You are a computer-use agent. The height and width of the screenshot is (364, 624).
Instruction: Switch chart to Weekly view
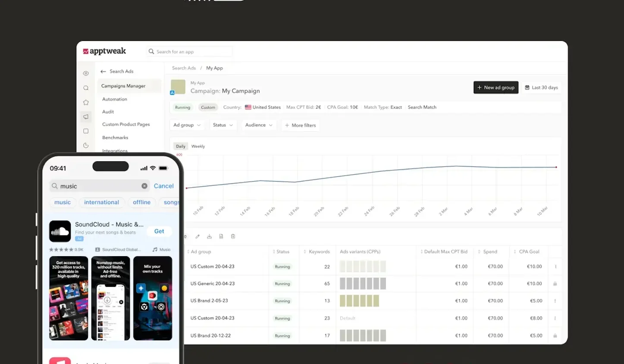click(198, 146)
